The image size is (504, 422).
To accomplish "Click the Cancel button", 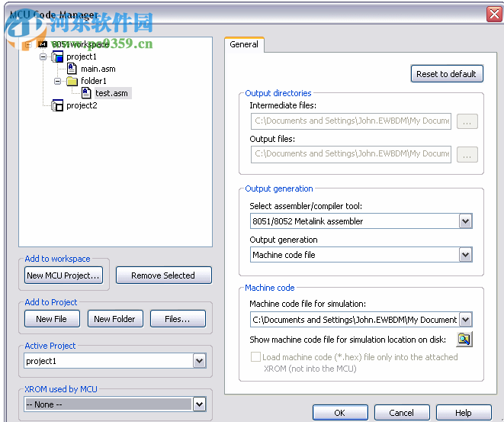I will click(x=402, y=413).
